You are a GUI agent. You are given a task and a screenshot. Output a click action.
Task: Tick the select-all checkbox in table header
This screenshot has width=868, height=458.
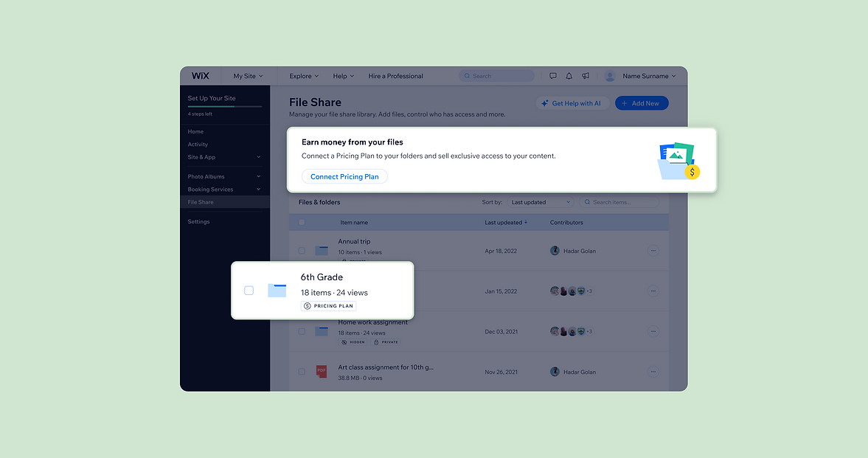(302, 222)
